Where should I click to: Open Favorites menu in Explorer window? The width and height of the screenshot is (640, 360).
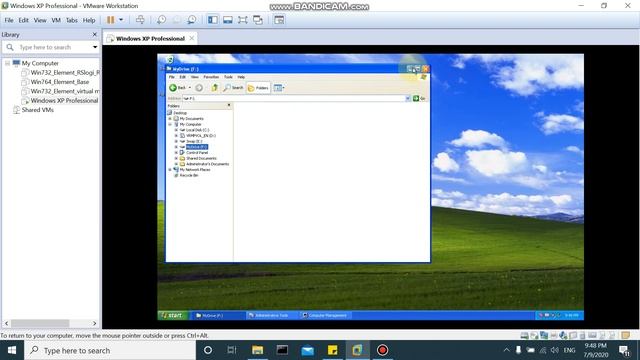click(x=211, y=77)
